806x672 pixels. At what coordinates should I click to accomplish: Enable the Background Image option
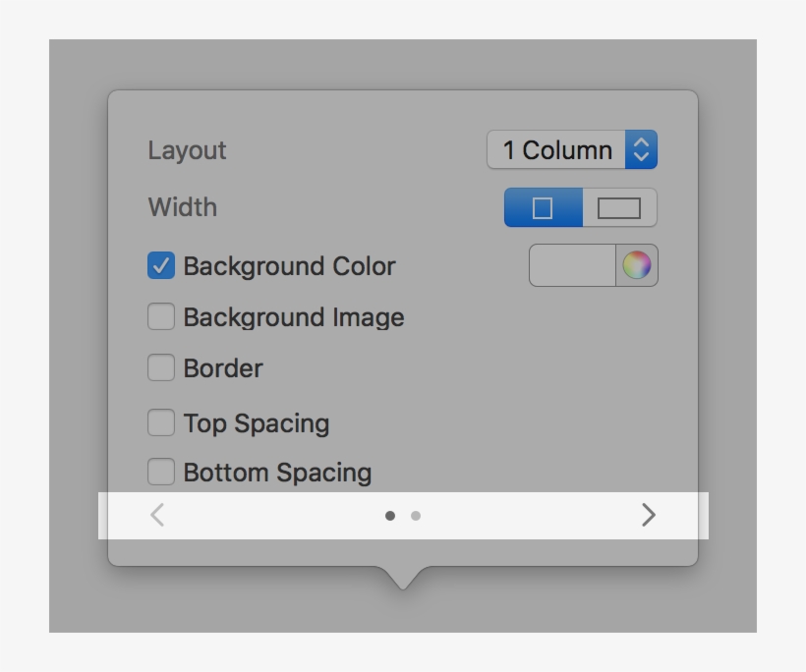point(160,316)
